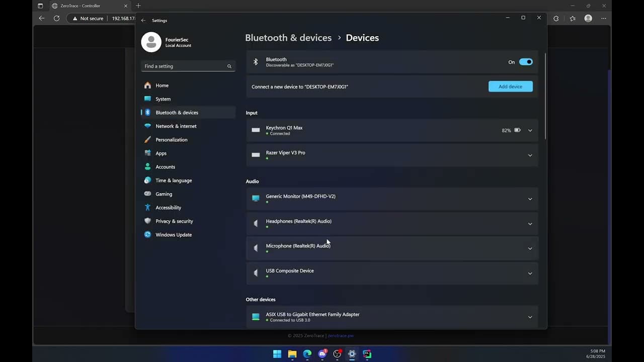
Task: Open the Network & internet settings
Action: pyautogui.click(x=176, y=126)
